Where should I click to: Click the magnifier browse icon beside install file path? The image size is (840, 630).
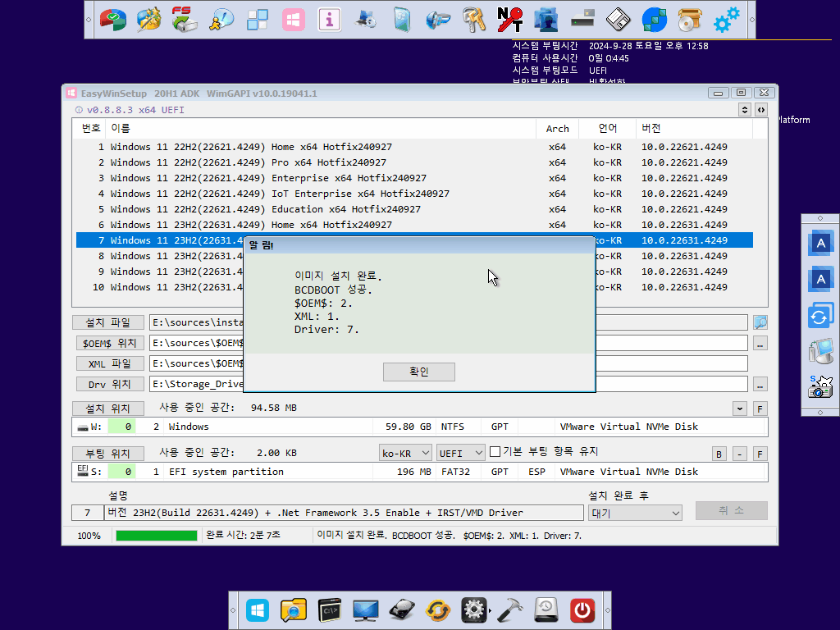[x=760, y=322]
